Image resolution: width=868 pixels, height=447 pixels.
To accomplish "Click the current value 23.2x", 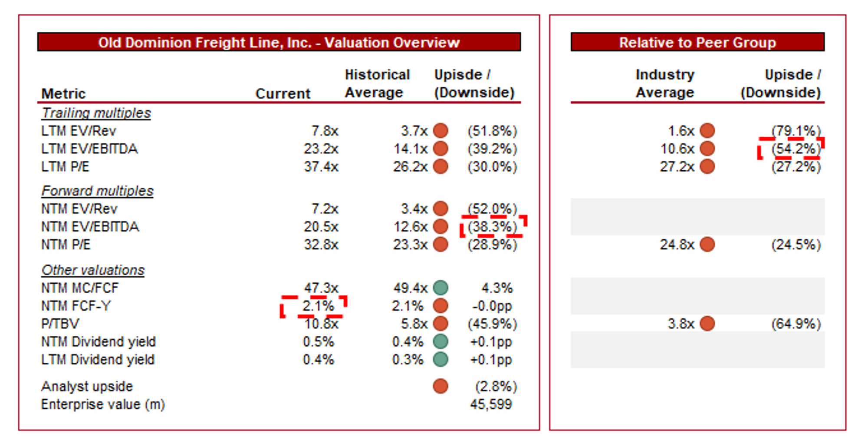I will point(321,149).
